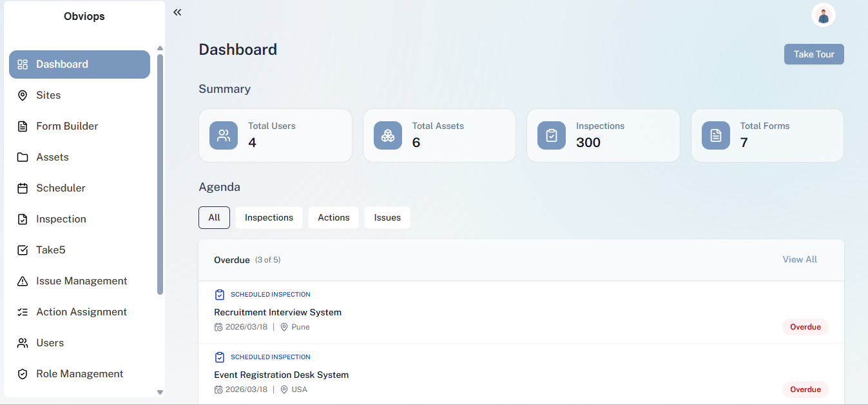868x405 pixels.
Task: Open the user profile avatar
Action: 823,14
